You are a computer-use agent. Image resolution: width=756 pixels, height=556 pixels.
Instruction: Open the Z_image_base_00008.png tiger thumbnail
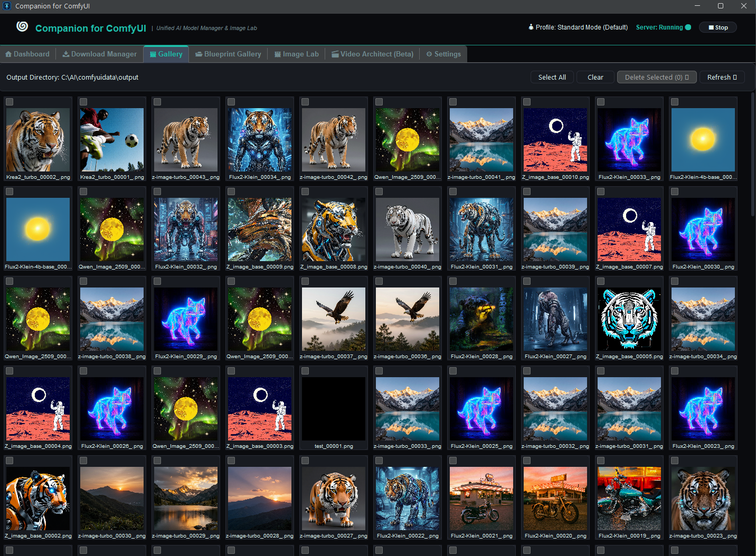334,229
